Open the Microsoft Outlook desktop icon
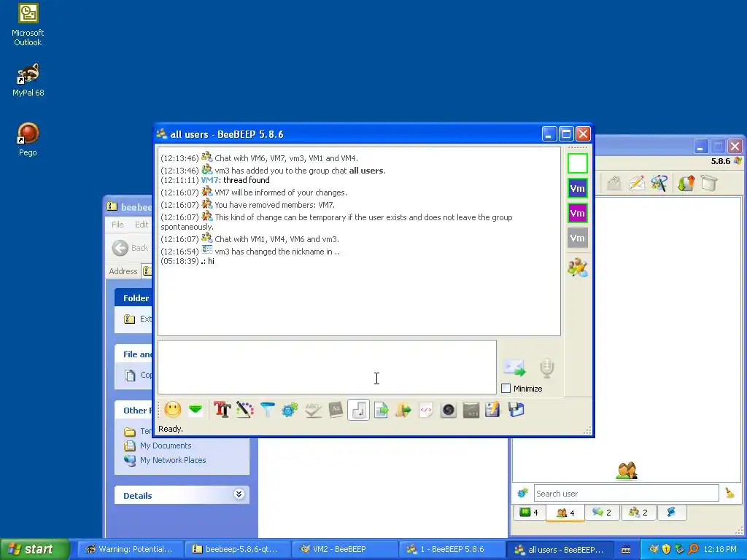The width and height of the screenshot is (747, 560). pos(28,26)
